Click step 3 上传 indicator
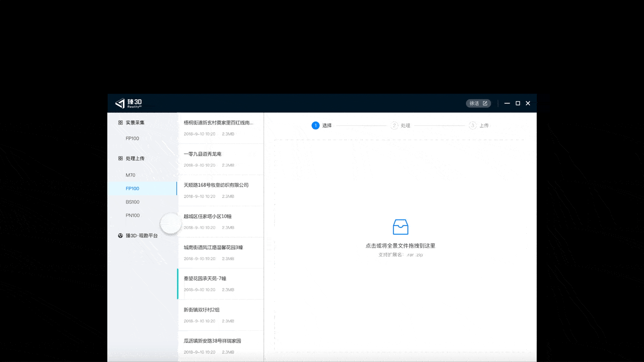Viewport: 644px width, 362px height. [479, 125]
